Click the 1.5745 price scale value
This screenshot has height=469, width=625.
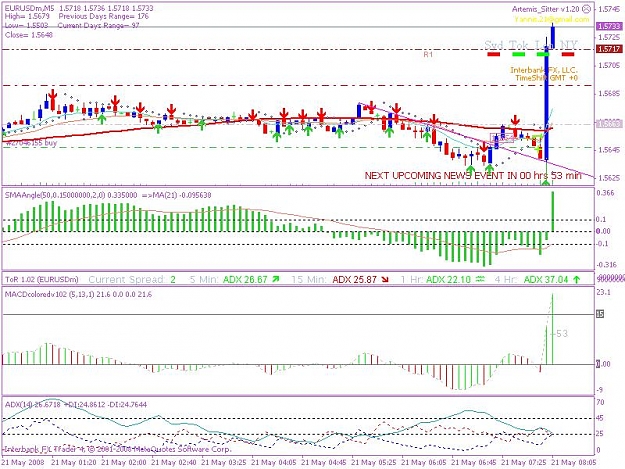[609, 9]
